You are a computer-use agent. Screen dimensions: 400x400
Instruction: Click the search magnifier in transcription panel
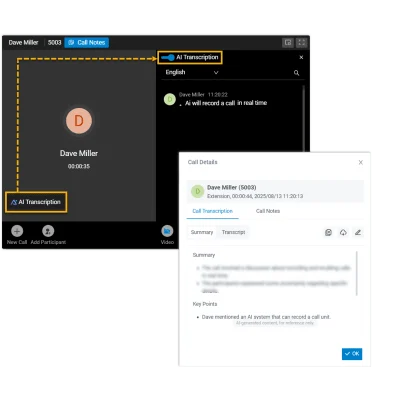[x=296, y=73]
